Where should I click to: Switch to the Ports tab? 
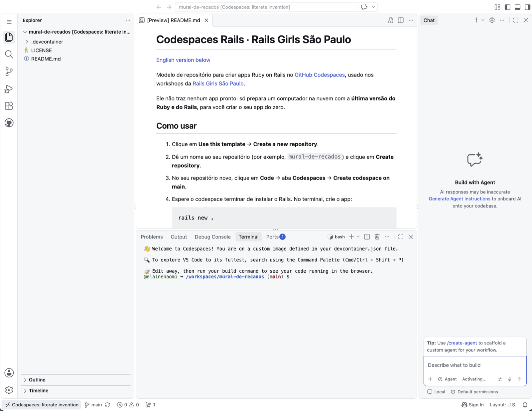[x=276, y=237]
